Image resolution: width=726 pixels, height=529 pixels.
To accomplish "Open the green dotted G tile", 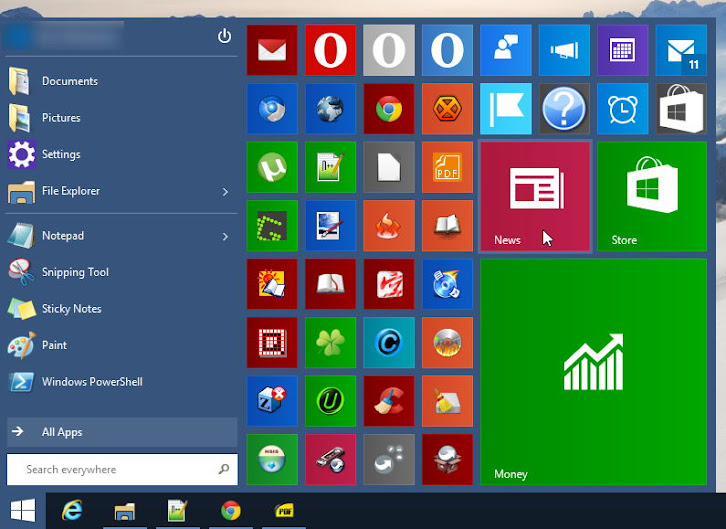I will point(272,225).
